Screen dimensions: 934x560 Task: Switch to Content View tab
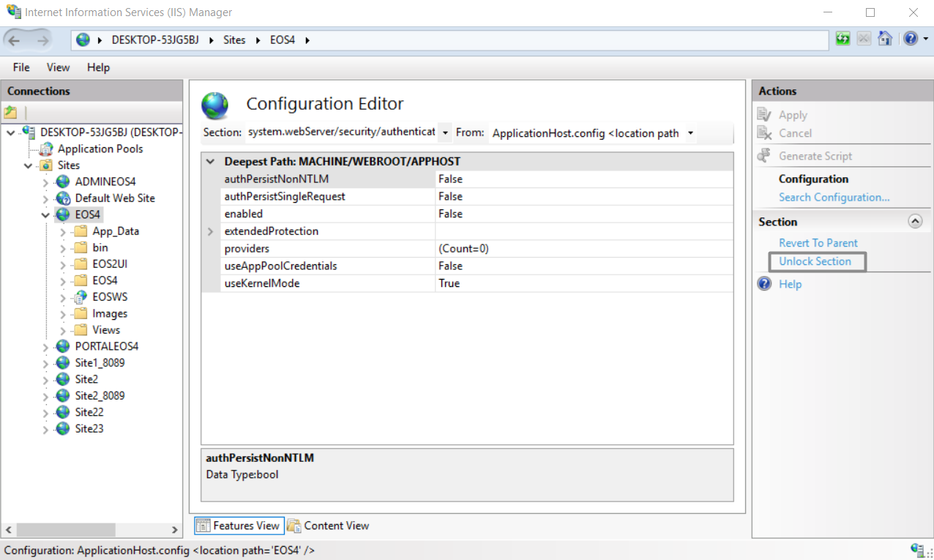(328, 526)
